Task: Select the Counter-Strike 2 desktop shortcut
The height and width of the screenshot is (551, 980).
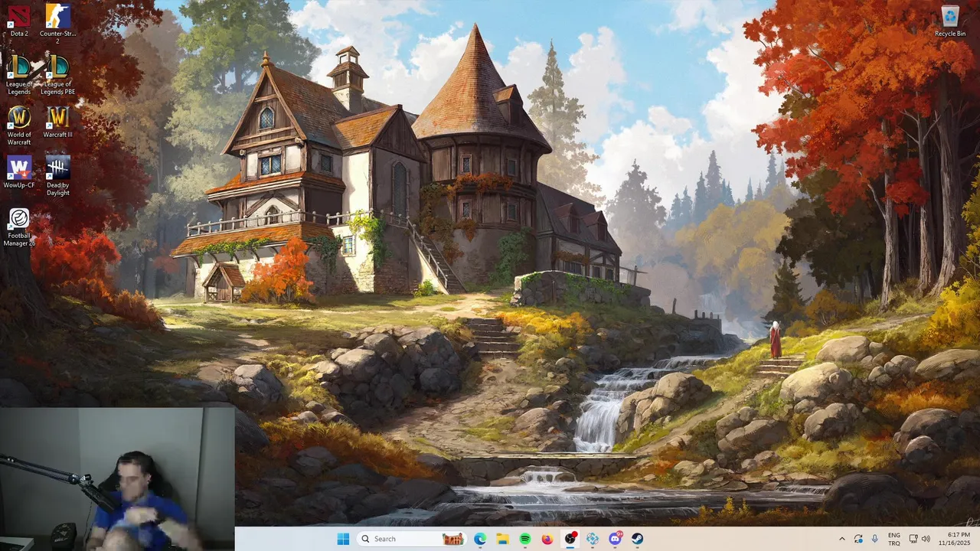Action: point(57,23)
